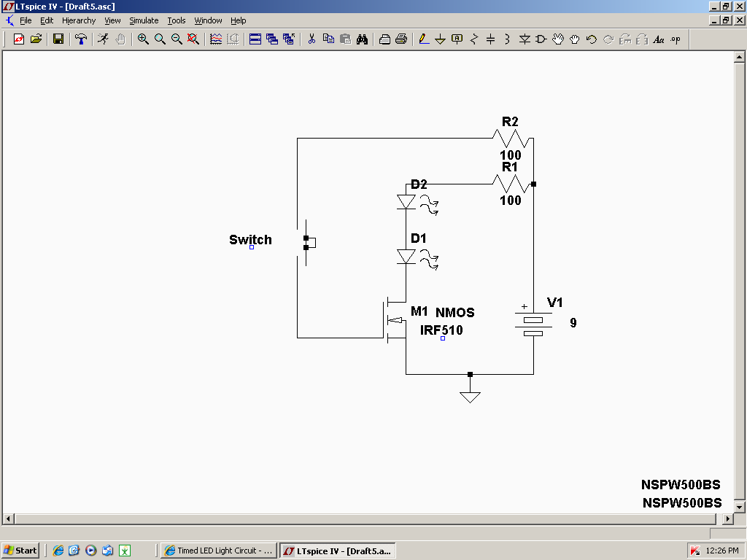Select the IRF510 model label
This screenshot has height=560, width=747.
[x=441, y=330]
